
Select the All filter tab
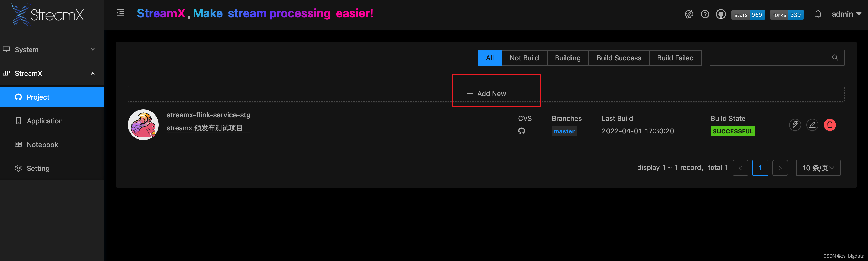(x=490, y=58)
